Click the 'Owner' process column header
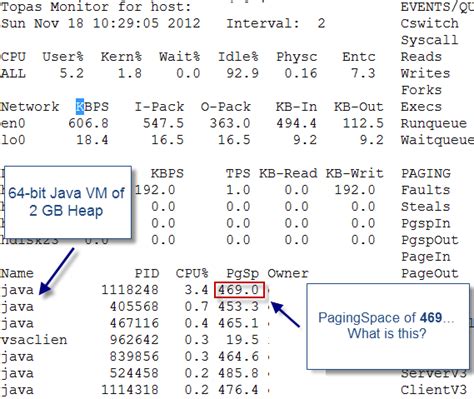This screenshot has height=399, width=474. (x=288, y=273)
